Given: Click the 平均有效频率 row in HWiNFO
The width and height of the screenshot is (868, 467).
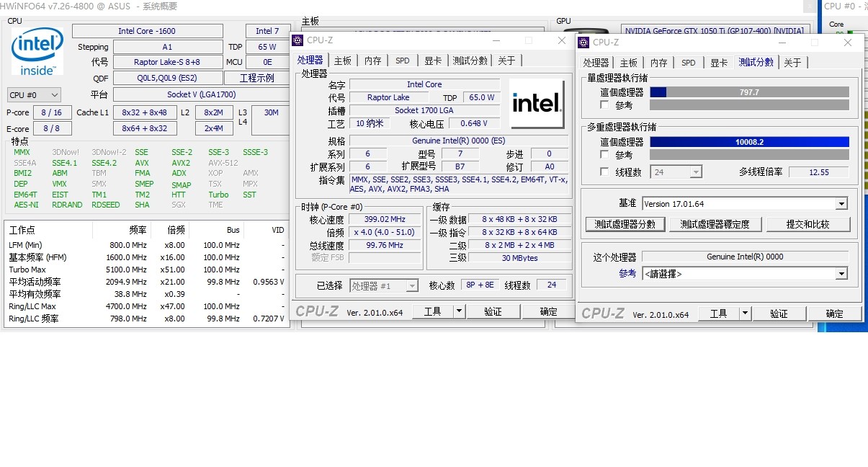Looking at the screenshot, I should click(148, 294).
